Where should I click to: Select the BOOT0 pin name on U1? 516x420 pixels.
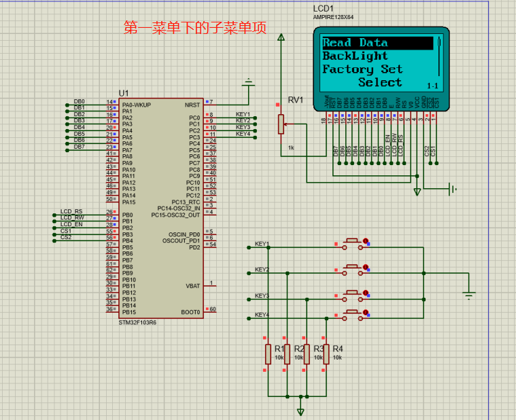(x=190, y=312)
